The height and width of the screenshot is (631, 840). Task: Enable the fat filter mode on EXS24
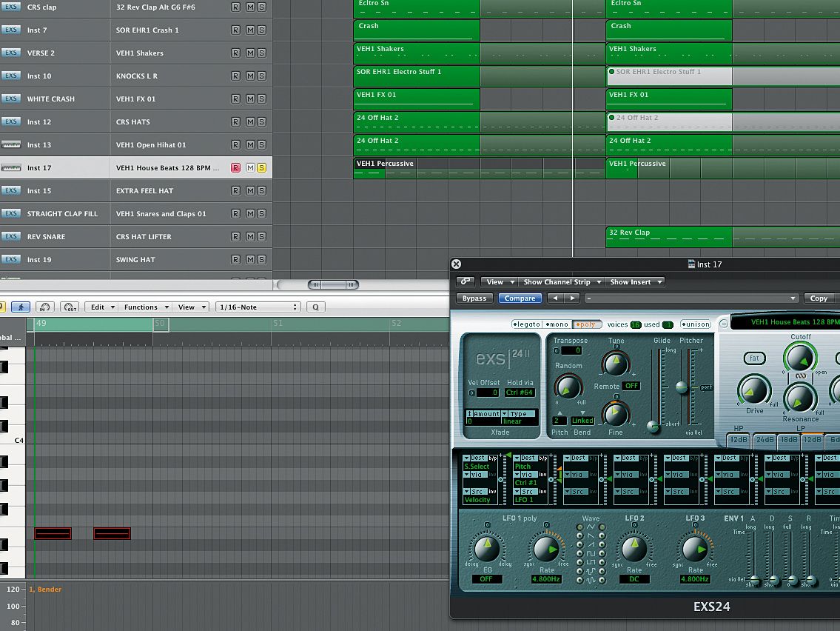pyautogui.click(x=755, y=358)
